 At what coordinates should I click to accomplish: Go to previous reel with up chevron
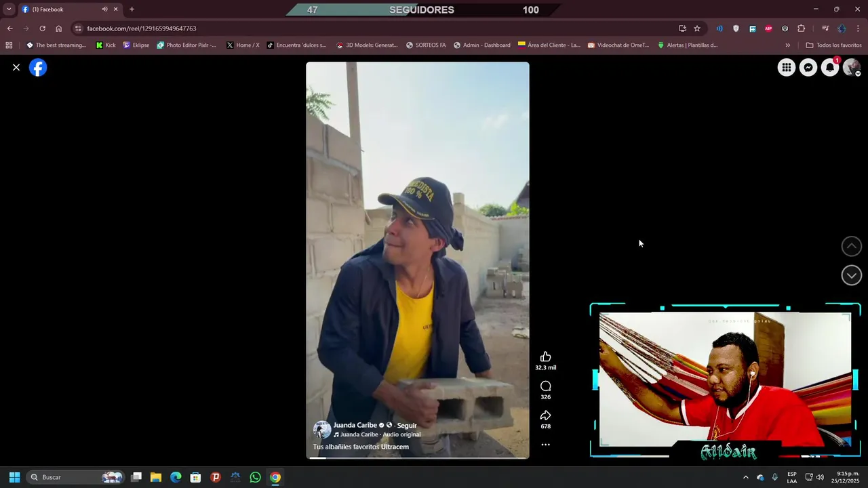tap(851, 246)
